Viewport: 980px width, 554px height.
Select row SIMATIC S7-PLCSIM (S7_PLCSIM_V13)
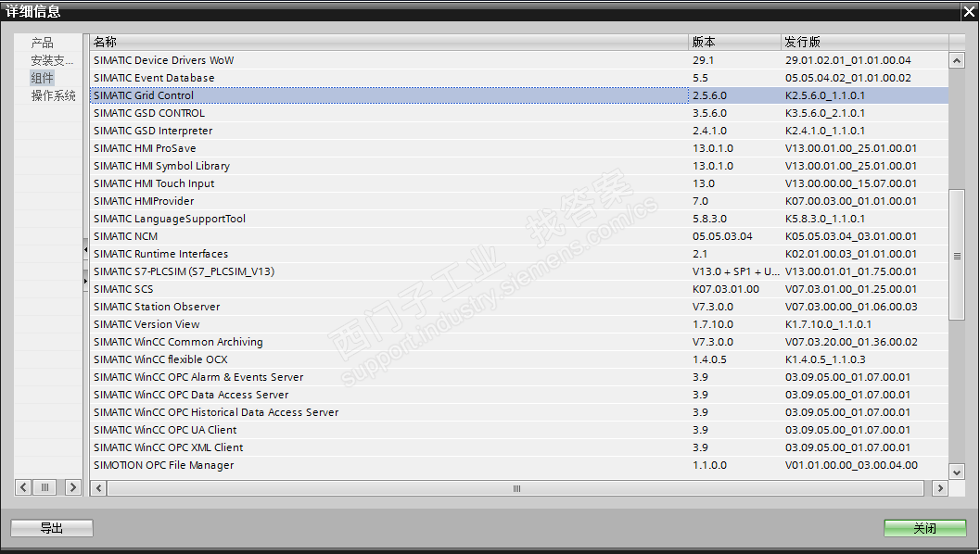(519, 271)
